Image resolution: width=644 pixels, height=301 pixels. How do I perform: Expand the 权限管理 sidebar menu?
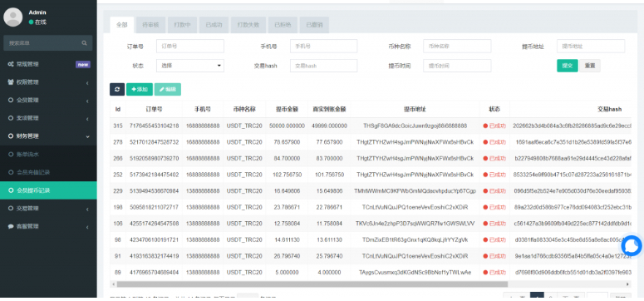pos(48,82)
